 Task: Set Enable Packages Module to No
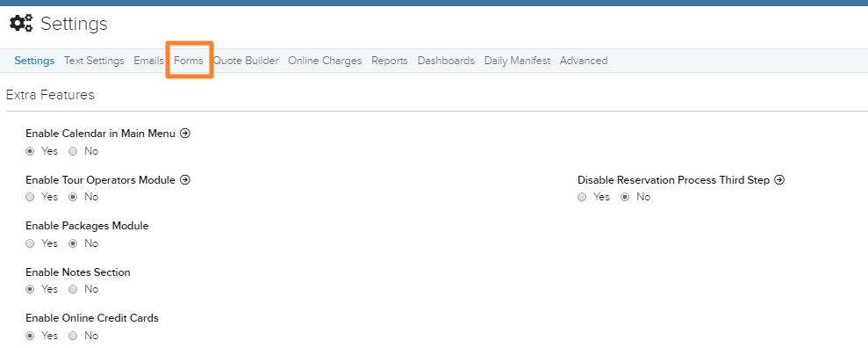73,243
